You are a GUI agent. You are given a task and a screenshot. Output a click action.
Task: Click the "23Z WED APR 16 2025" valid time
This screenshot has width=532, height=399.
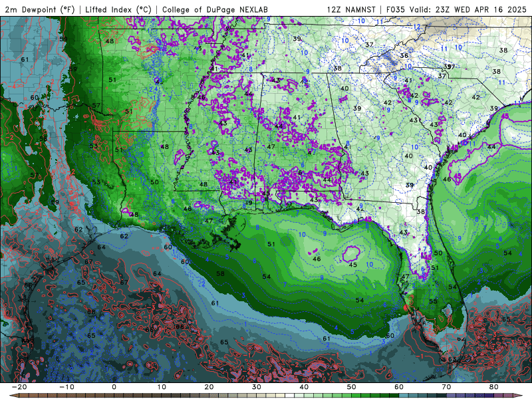481,9
